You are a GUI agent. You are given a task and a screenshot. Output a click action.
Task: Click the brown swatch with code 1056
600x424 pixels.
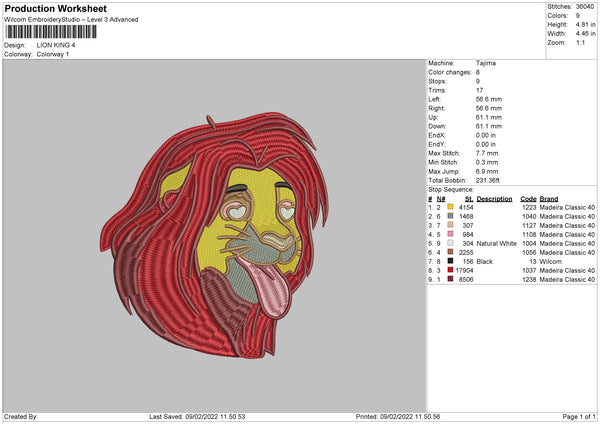[450, 252]
